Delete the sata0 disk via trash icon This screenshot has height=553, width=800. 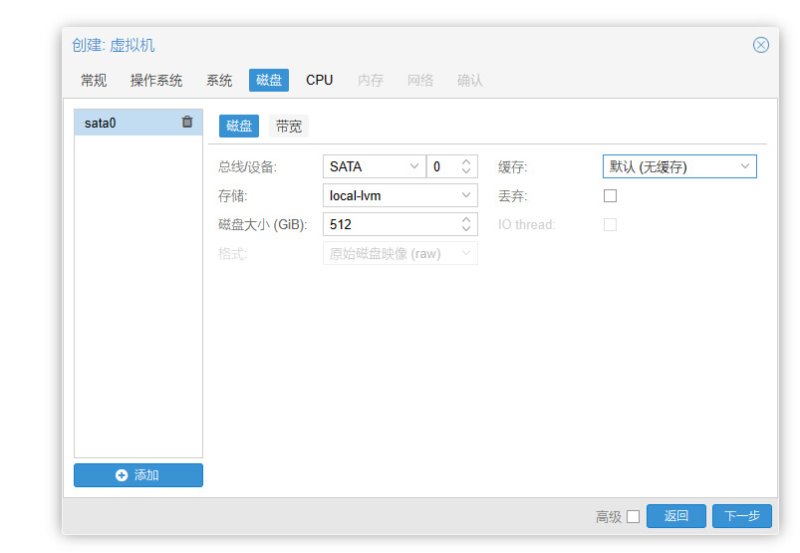coord(187,122)
